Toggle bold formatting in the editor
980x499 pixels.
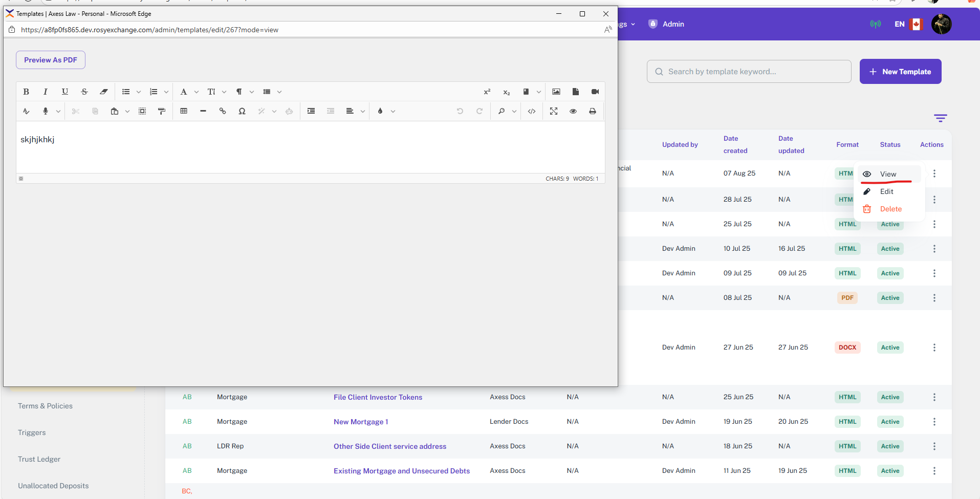[x=26, y=92]
